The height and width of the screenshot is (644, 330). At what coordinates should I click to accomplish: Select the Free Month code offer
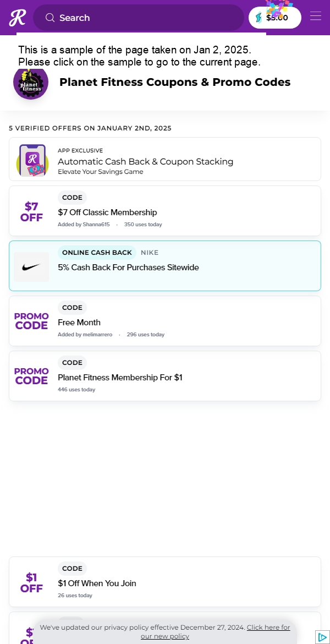(x=165, y=321)
